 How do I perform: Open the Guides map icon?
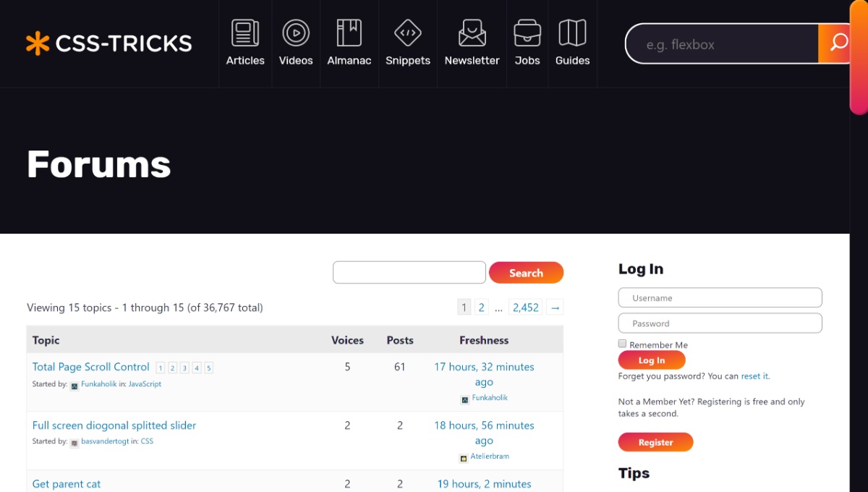pos(572,32)
